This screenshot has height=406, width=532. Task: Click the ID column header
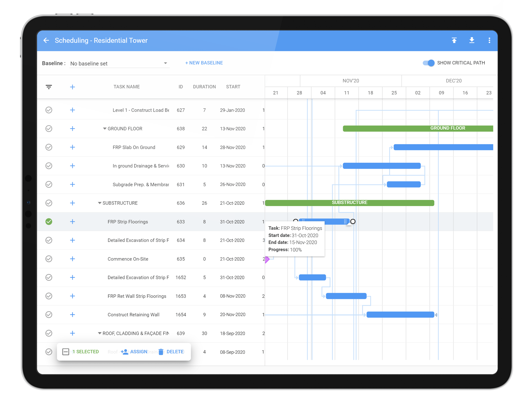[x=181, y=87]
